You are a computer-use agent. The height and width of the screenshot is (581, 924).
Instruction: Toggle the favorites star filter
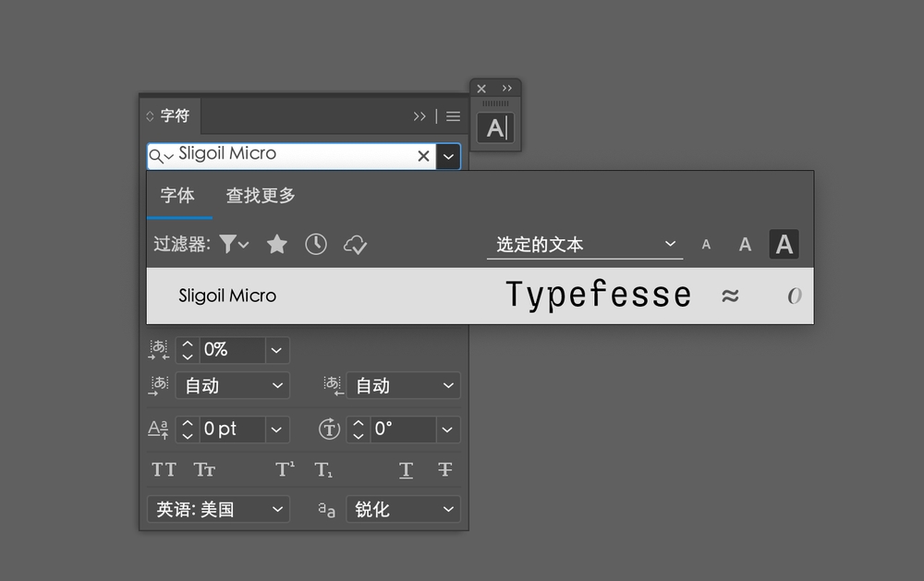pos(277,244)
